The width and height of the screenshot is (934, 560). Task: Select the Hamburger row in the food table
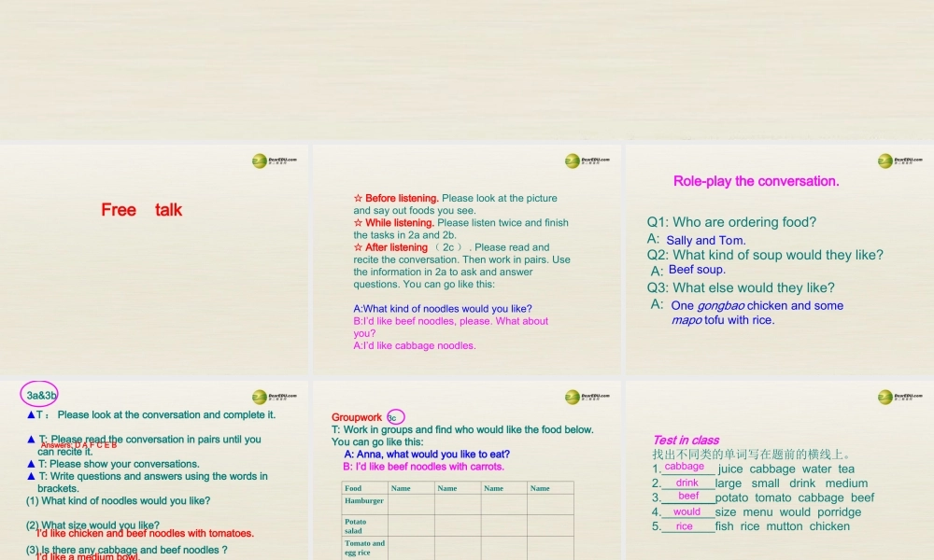click(x=364, y=501)
